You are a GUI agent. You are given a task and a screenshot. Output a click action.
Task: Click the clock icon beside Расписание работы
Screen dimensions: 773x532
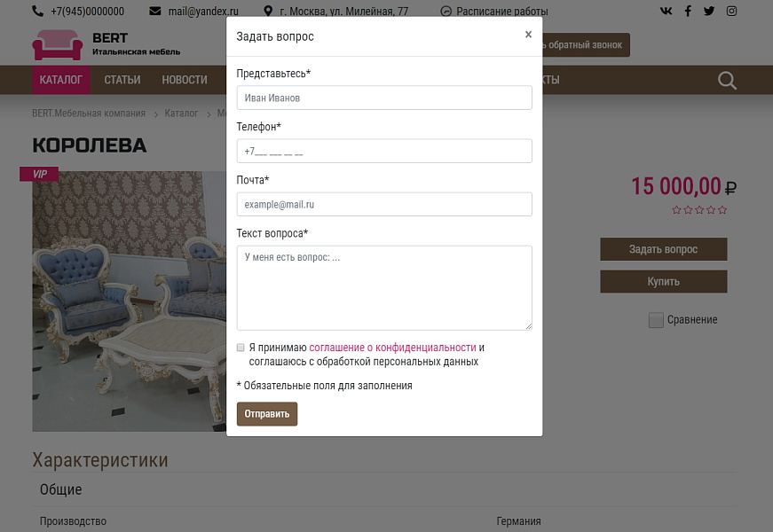pos(446,12)
